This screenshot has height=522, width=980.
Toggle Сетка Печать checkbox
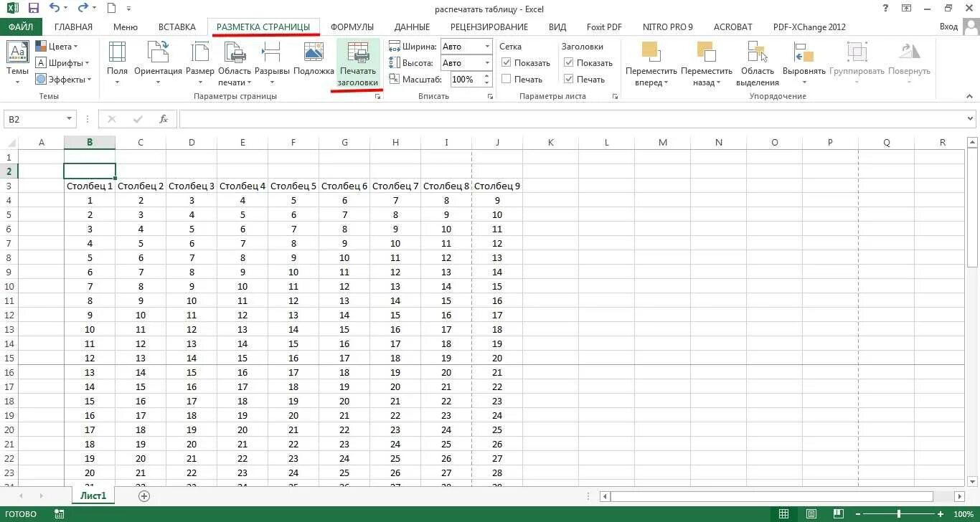[507, 80]
